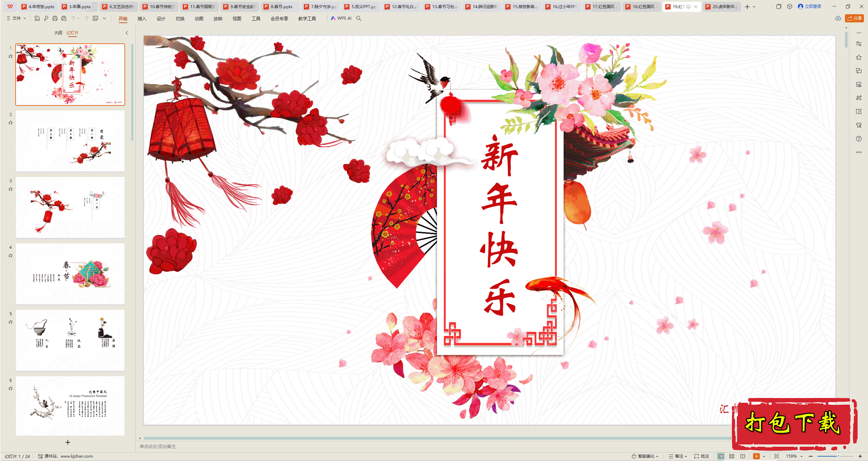
Task: Click the zoom in plus icon
Action: click(860, 456)
